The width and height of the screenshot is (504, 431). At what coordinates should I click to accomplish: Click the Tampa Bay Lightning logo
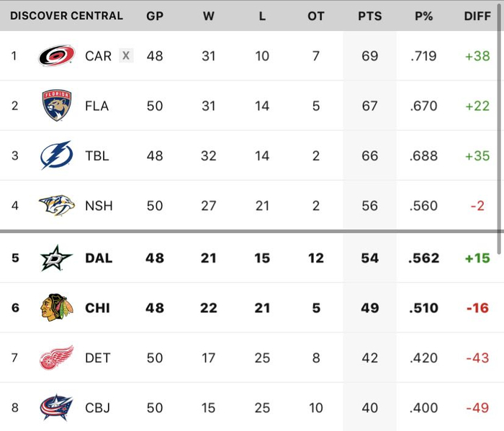[x=56, y=155]
